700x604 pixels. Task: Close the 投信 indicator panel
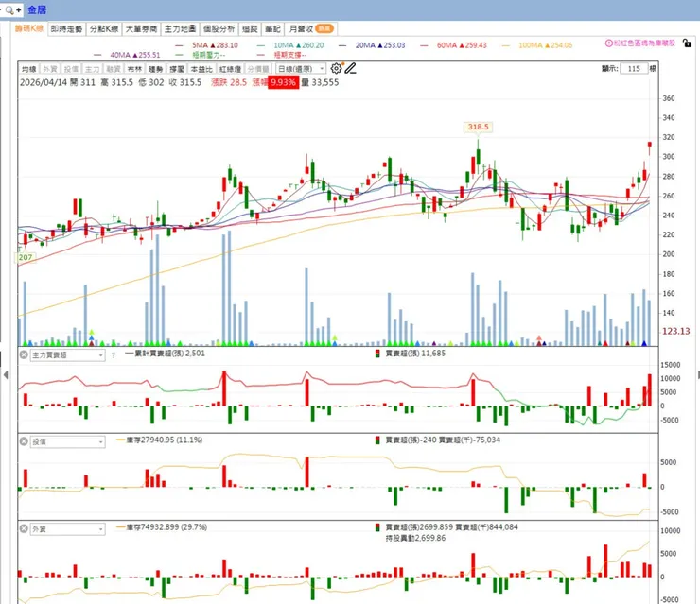(24, 441)
